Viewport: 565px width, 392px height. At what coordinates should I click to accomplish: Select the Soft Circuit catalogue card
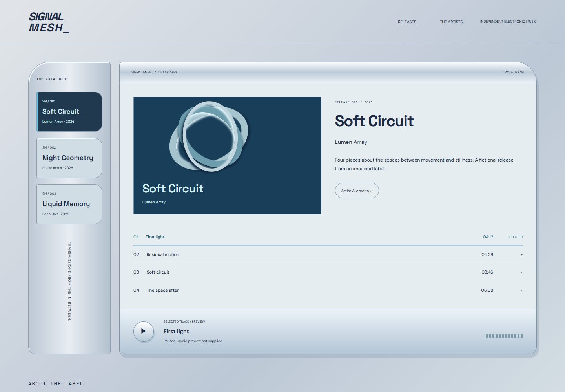click(69, 112)
